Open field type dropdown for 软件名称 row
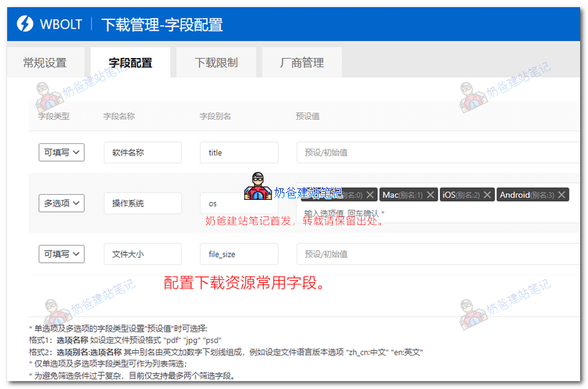The height and width of the screenshot is (389, 588). (62, 153)
